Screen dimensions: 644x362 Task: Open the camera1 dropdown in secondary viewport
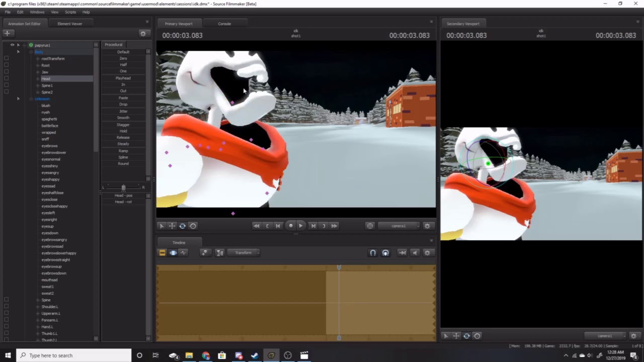pos(605,336)
